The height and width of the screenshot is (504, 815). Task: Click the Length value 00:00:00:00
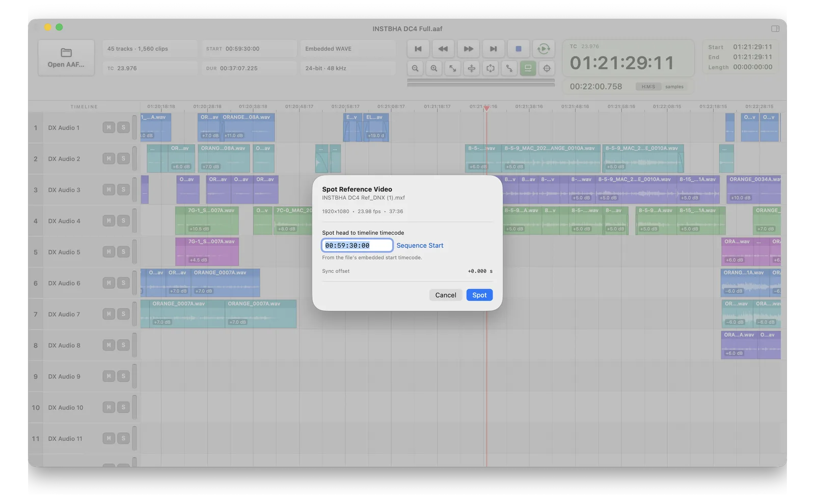(x=752, y=67)
